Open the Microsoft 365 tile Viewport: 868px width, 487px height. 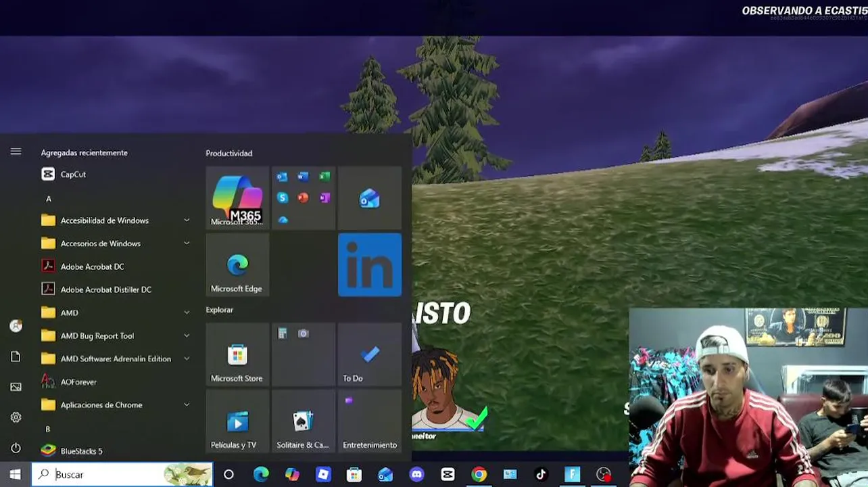[x=237, y=198]
